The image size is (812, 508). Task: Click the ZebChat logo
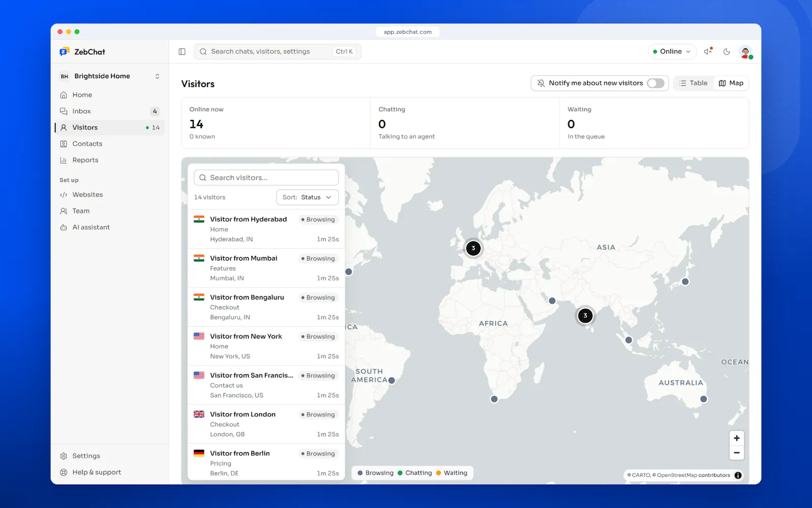click(82, 52)
